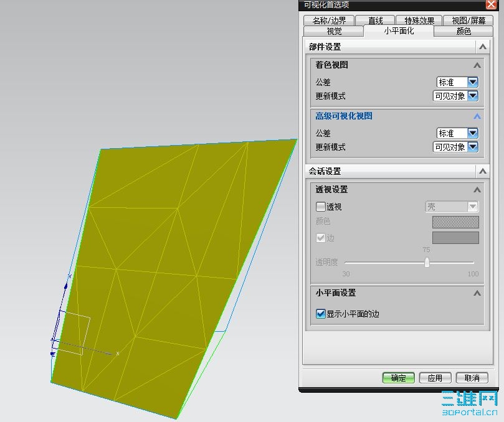
Task: Click the 着色视图 heading text
Action: pyautogui.click(x=331, y=65)
